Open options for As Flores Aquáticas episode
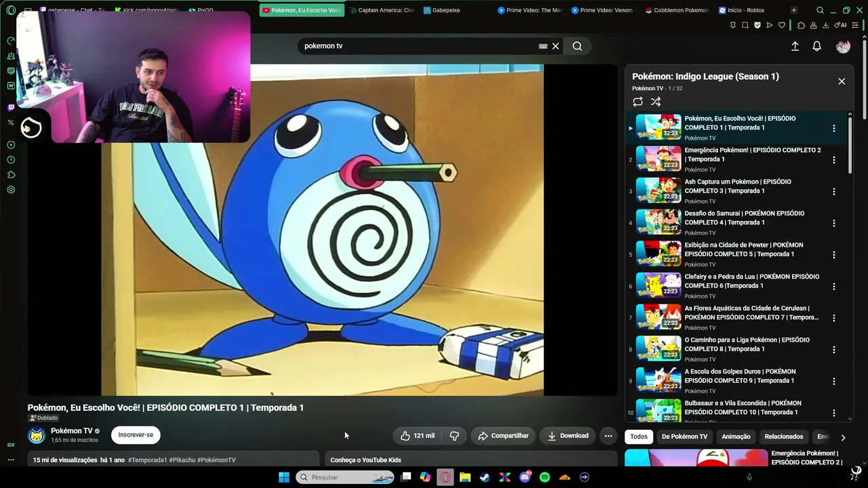868x488 pixels. (834, 318)
